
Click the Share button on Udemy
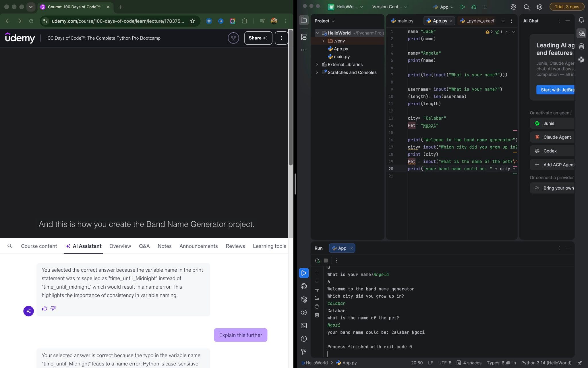[x=258, y=38]
